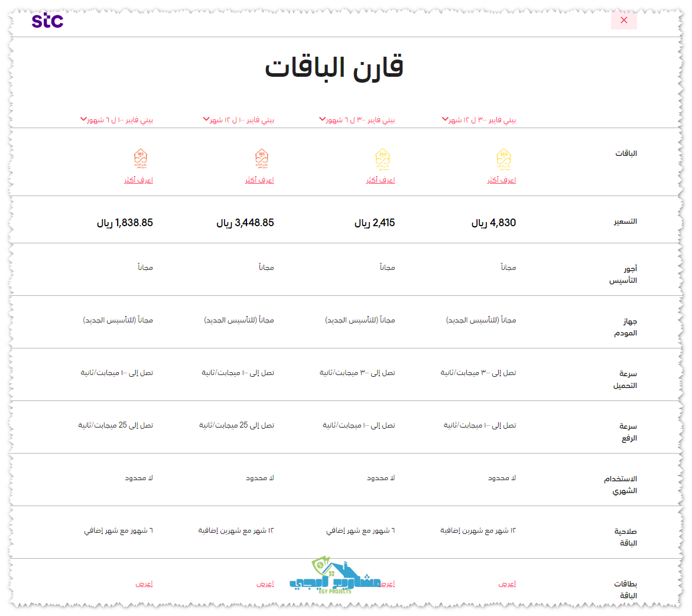
Task: Select the price 4,830 ريال
Action: (493, 223)
